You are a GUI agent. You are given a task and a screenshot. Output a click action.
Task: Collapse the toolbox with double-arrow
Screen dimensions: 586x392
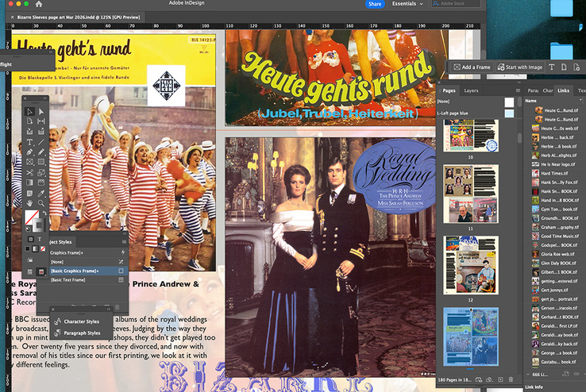44,98
